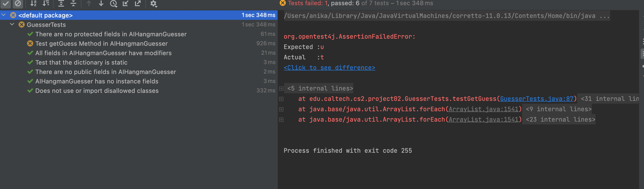
Task: Expand the 5 internal lines fold
Action: [x=281, y=89]
